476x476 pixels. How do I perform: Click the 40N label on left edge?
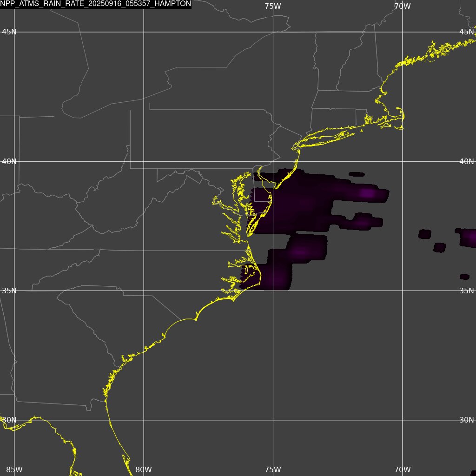9,161
